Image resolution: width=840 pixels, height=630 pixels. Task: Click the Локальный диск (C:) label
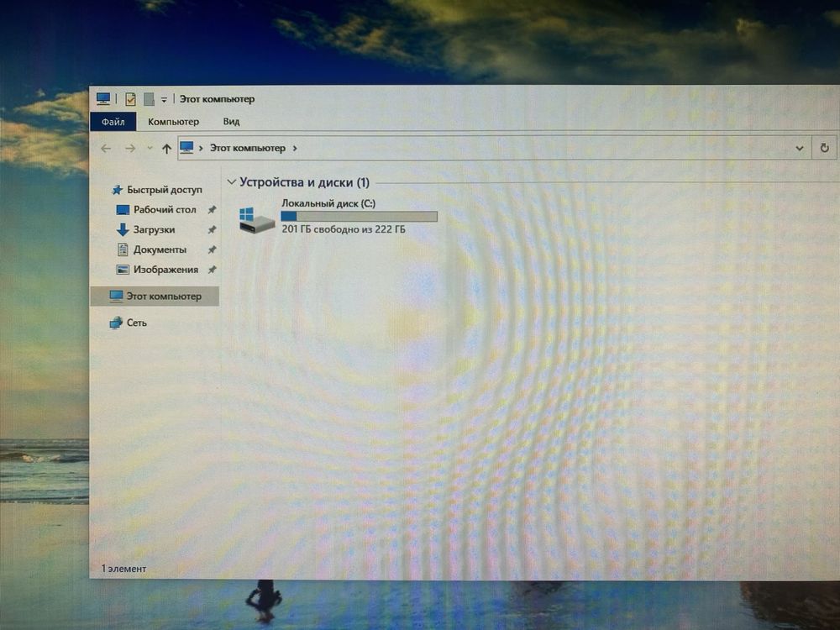[x=328, y=203]
